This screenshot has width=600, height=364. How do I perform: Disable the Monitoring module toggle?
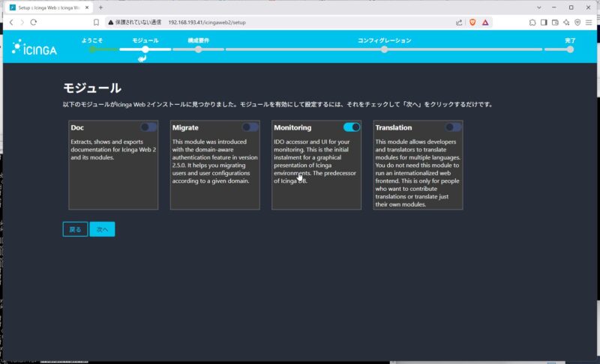[352, 127]
